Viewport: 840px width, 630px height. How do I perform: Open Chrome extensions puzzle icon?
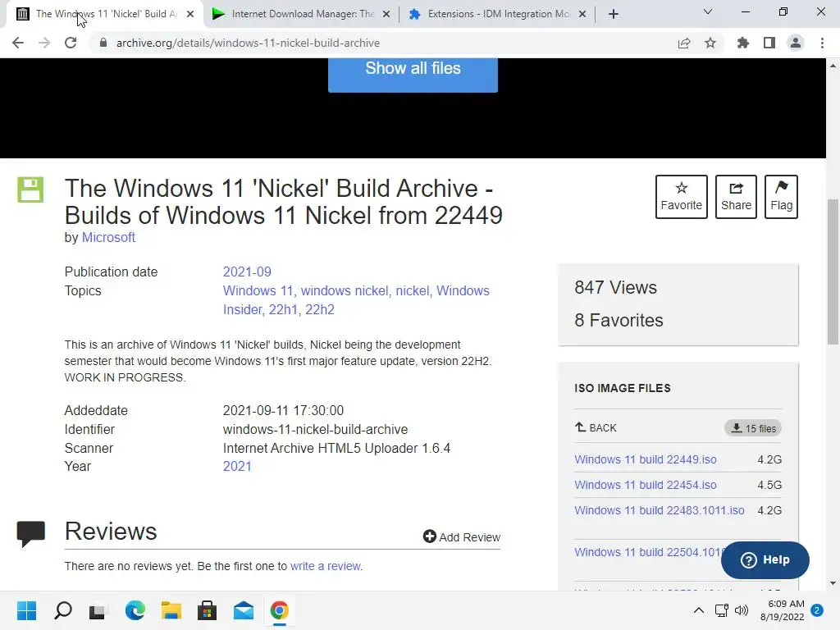point(743,43)
